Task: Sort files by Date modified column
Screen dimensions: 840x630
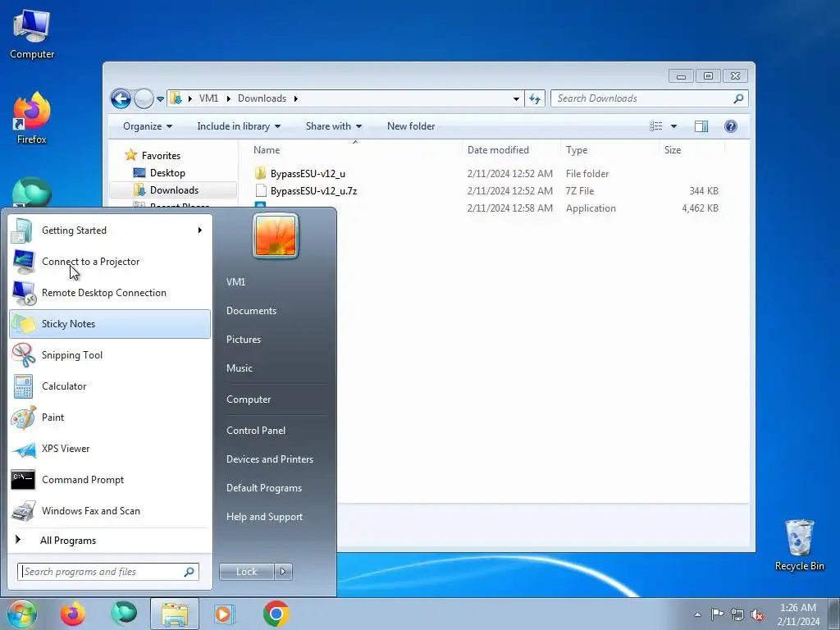Action: pyautogui.click(x=511, y=150)
